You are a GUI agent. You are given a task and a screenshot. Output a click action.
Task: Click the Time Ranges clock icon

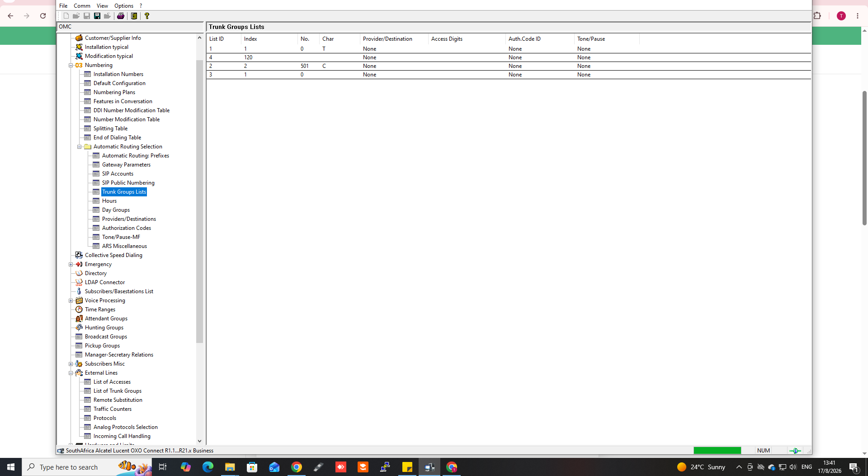pos(79,309)
